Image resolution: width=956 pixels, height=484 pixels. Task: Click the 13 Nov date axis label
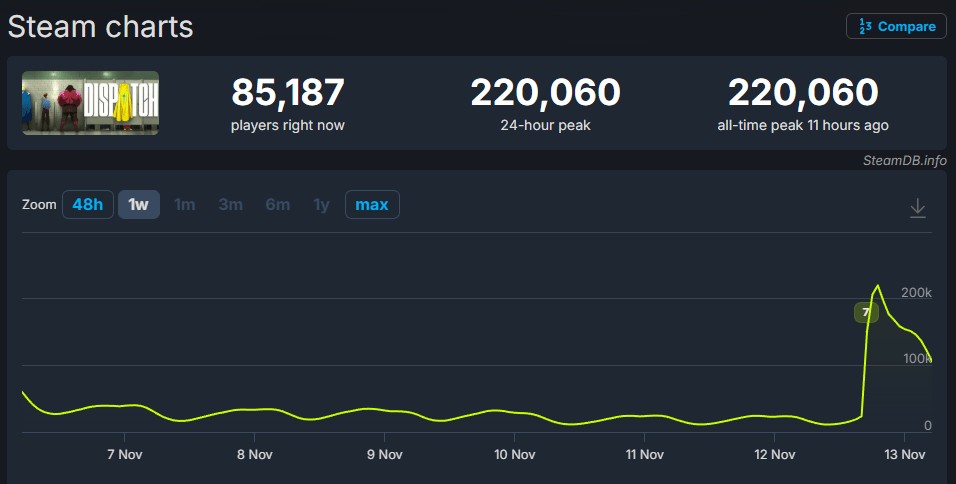click(903, 454)
